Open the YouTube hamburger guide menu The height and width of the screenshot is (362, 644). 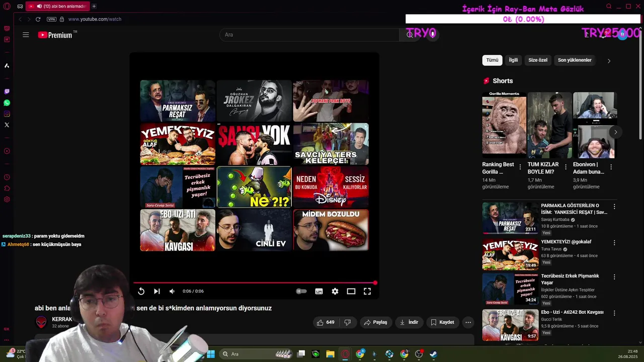(26, 35)
